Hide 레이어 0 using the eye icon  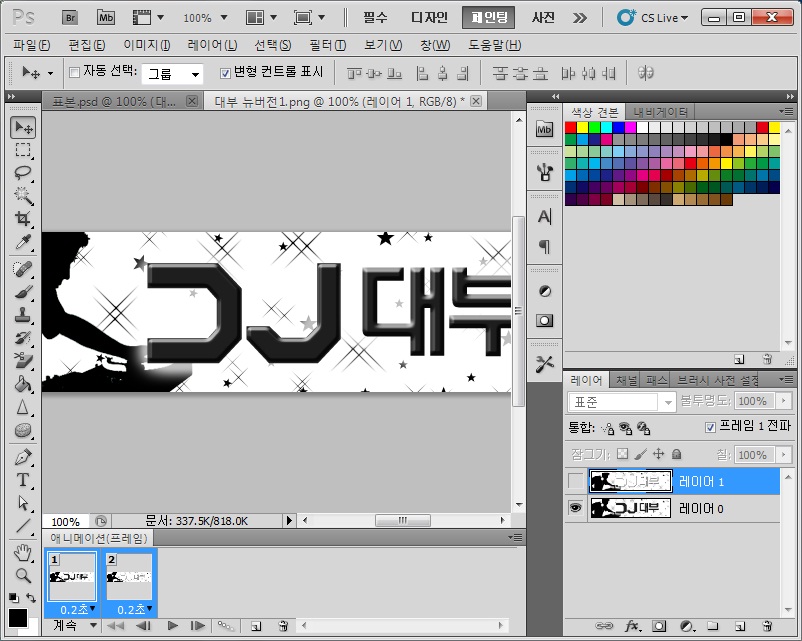[x=575, y=507]
